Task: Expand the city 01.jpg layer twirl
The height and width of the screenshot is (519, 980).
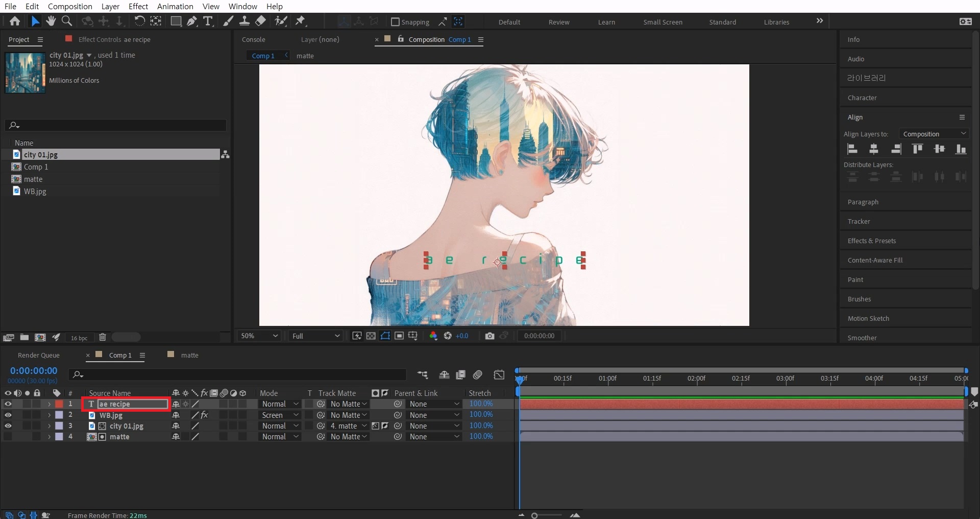Action: pyautogui.click(x=50, y=426)
